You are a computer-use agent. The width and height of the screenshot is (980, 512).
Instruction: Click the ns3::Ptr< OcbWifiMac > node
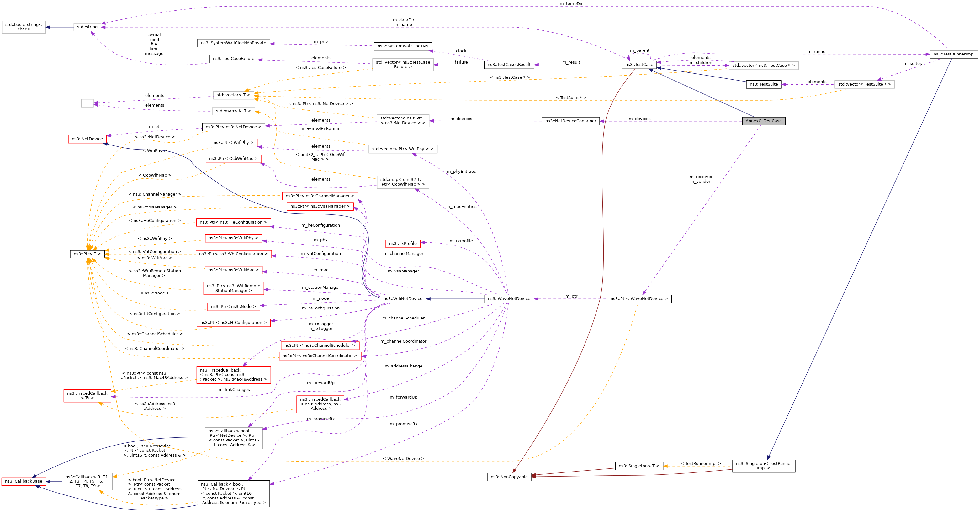click(x=233, y=159)
